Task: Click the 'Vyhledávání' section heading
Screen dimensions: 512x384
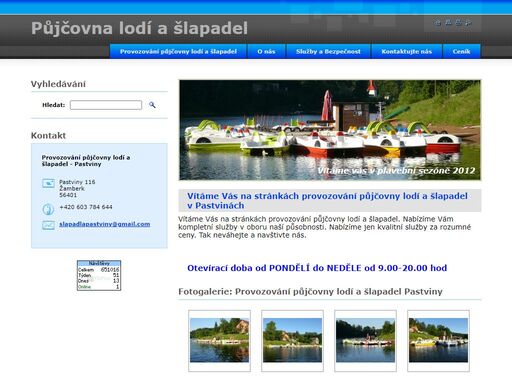Action: [x=58, y=84]
